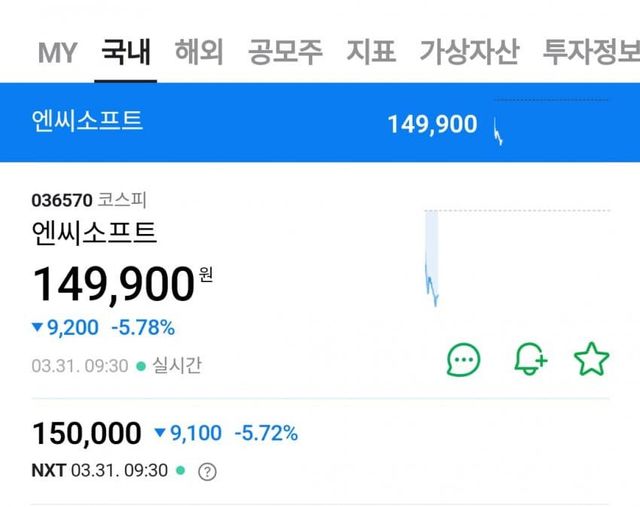Viewport: 640px width, 507px height.
Task: Select the 투자정보 tab
Action: point(590,52)
